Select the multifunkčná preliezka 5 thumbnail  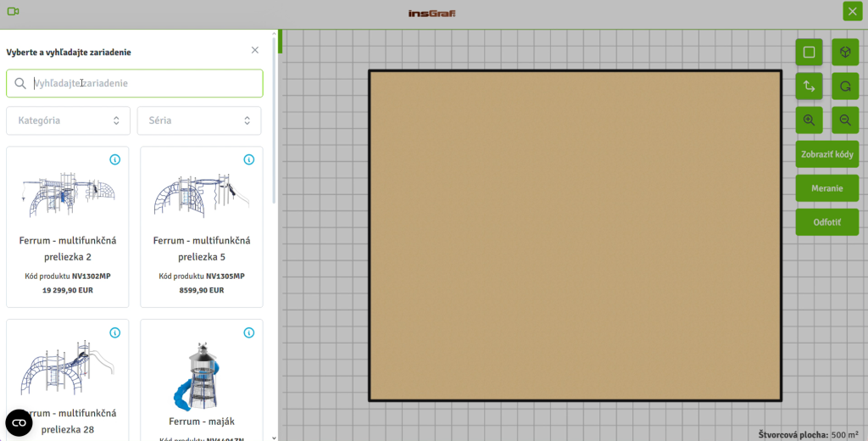coord(202,194)
